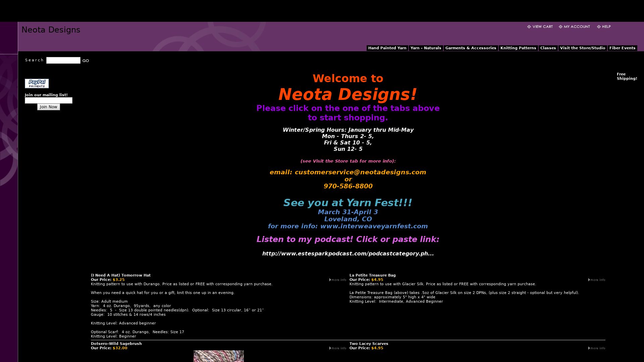Viewport: 644px width, 362px height.
Task: Open the Fiber Events tab
Action: [x=622, y=48]
